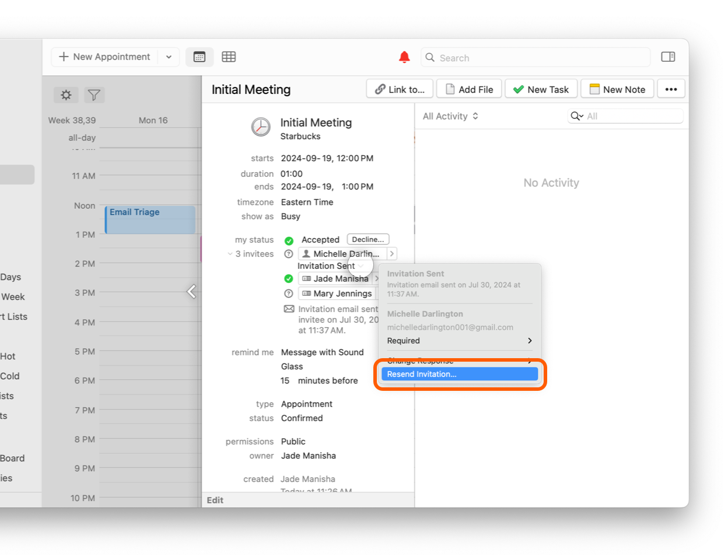Click the red notification bell icon
The width and height of the screenshot is (728, 560).
point(404,57)
